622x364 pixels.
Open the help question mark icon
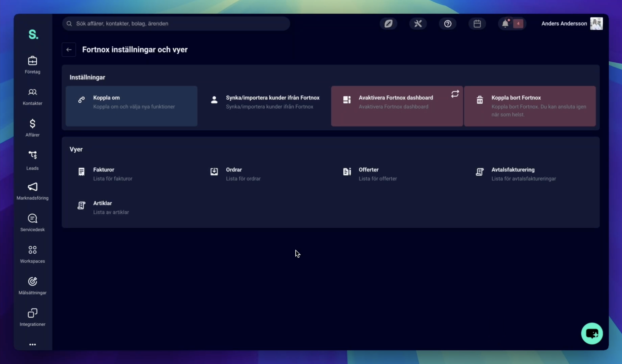pyautogui.click(x=447, y=24)
